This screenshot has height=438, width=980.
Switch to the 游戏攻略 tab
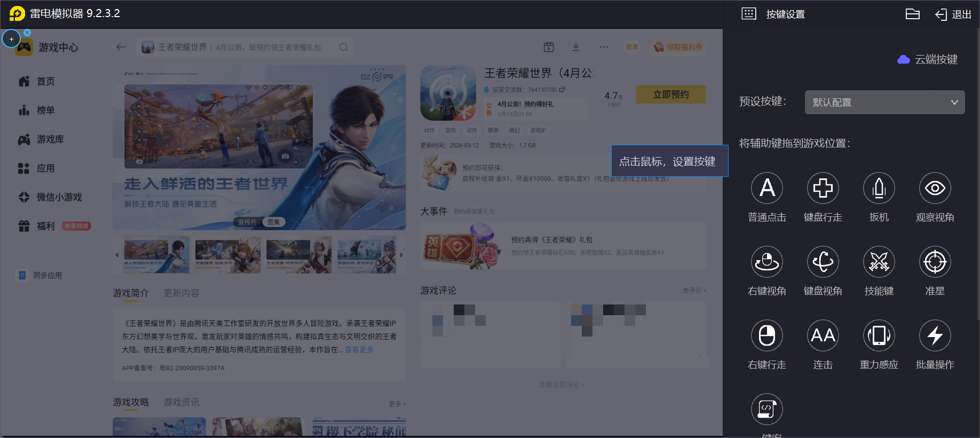point(131,402)
